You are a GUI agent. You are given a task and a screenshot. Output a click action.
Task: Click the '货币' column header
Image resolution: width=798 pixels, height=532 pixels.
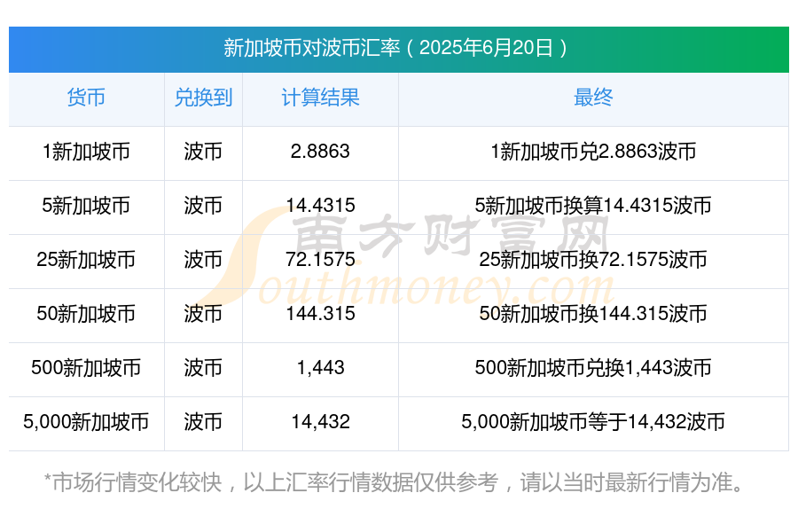point(86,98)
